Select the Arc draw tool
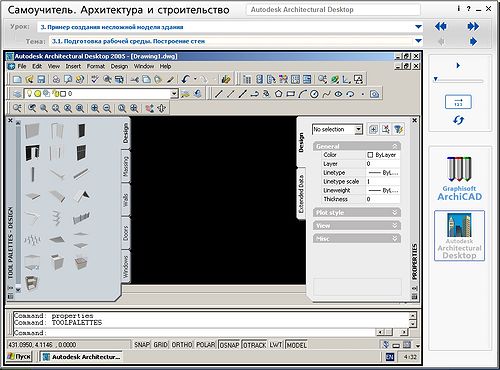500x370 pixels. click(302, 94)
